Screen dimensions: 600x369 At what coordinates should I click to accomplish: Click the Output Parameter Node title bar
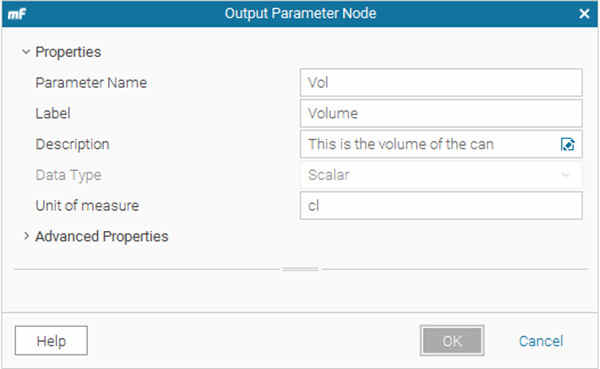pyautogui.click(x=300, y=14)
